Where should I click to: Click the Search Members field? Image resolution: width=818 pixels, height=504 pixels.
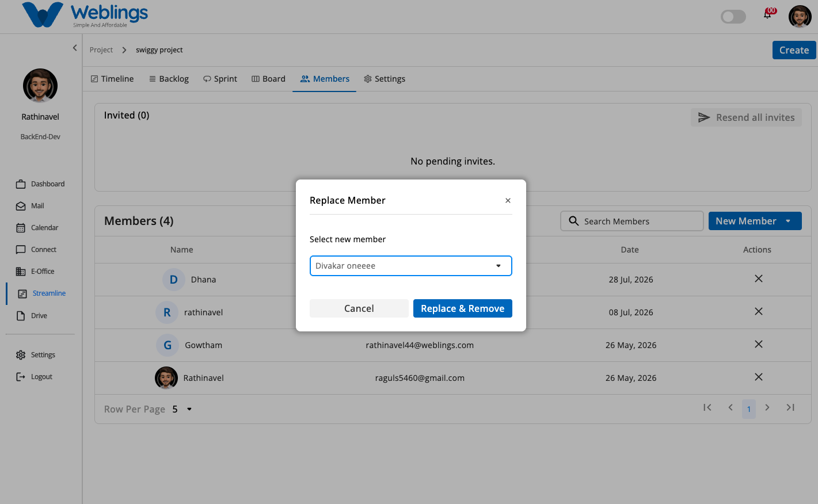pyautogui.click(x=631, y=221)
